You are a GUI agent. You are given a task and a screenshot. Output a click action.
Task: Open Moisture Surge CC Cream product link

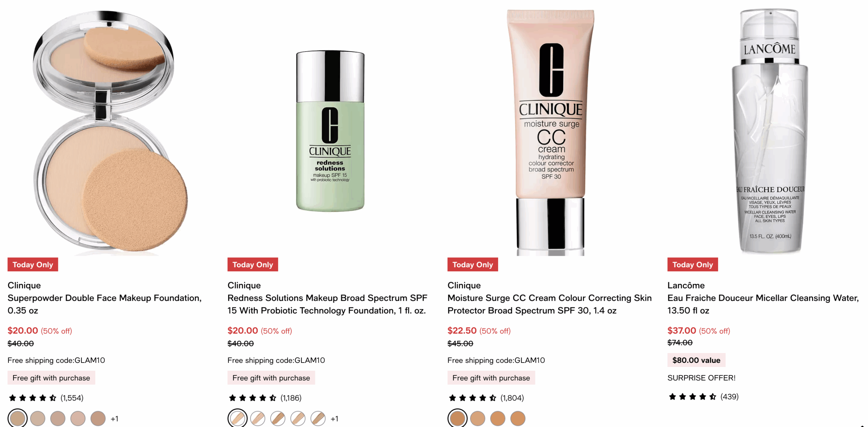(549, 304)
